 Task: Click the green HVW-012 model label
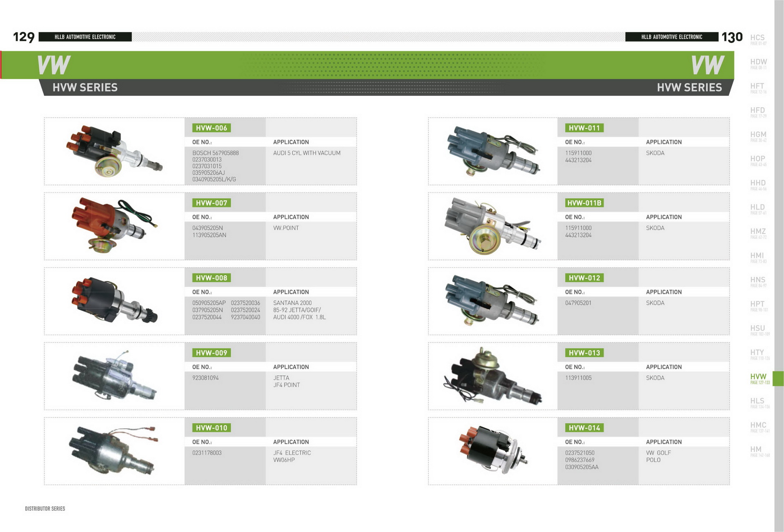click(x=584, y=278)
